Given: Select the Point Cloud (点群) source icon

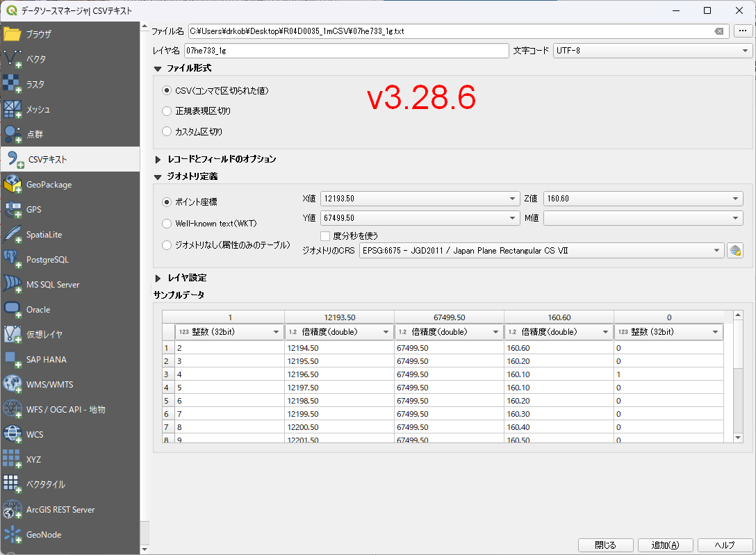Looking at the screenshot, I should 13,135.
